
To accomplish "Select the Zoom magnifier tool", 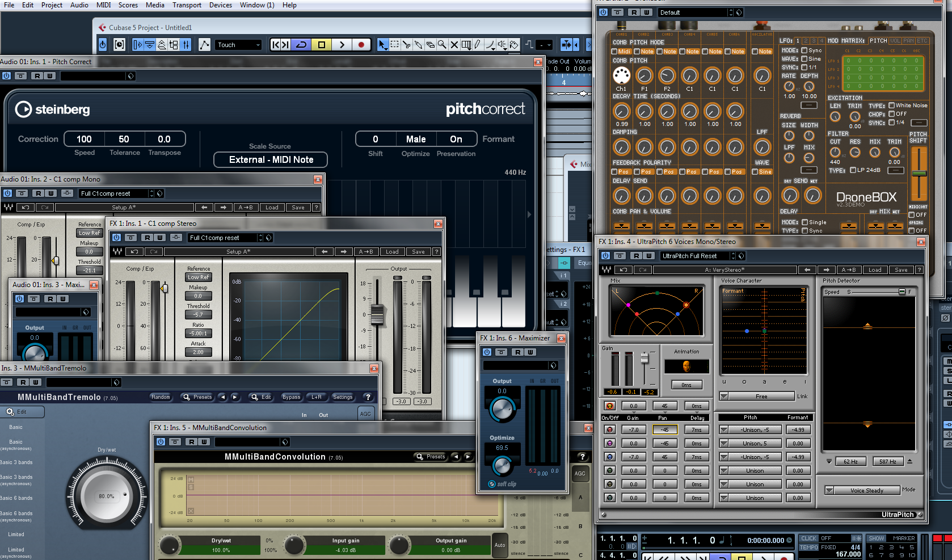I will 443,45.
